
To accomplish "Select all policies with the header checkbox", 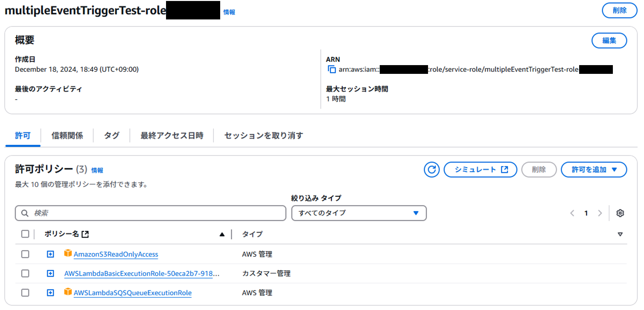I will [x=25, y=234].
